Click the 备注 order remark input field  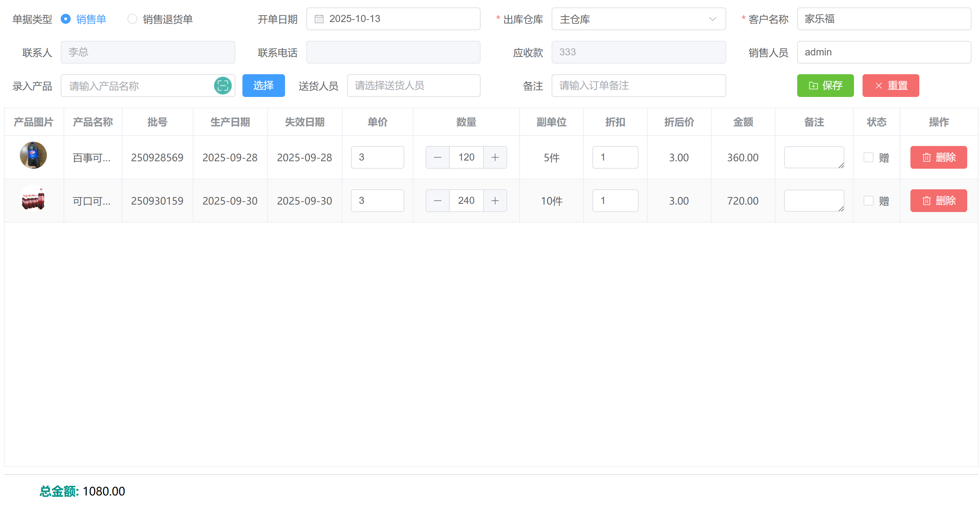[x=639, y=86]
